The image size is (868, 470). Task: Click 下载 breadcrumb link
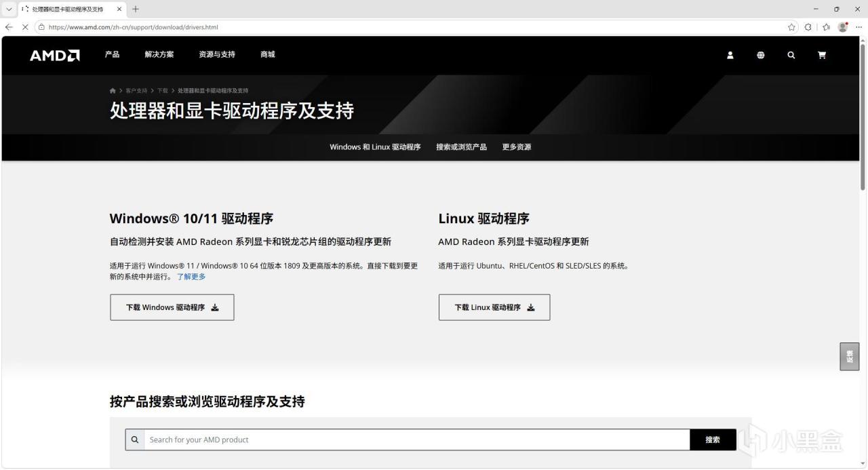click(x=163, y=91)
